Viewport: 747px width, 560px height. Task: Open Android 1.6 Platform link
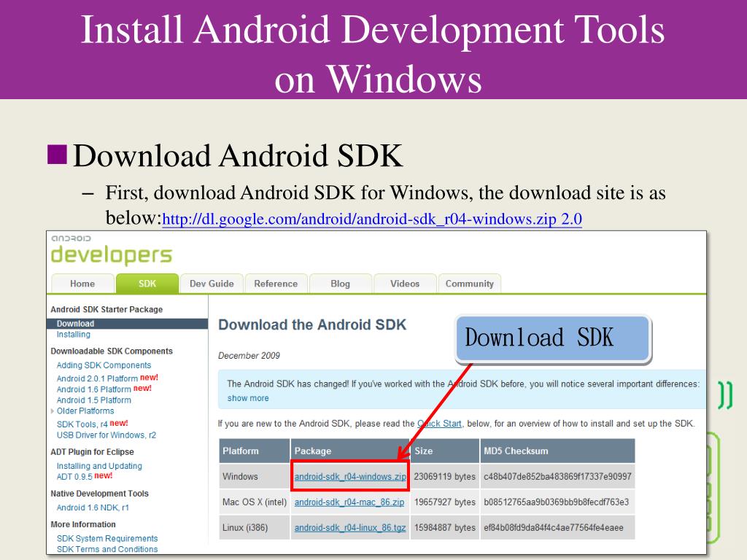point(94,389)
